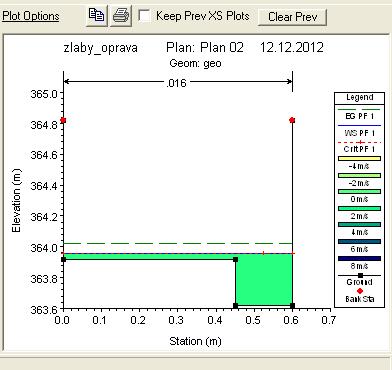Select the plot title 'zlaby_oprava'
Image resolution: width=392 pixels, height=370 pixels.
100,48
